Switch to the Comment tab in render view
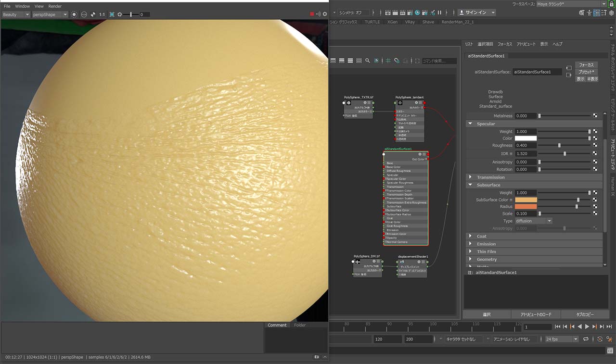The height and width of the screenshot is (364, 616). click(x=277, y=325)
